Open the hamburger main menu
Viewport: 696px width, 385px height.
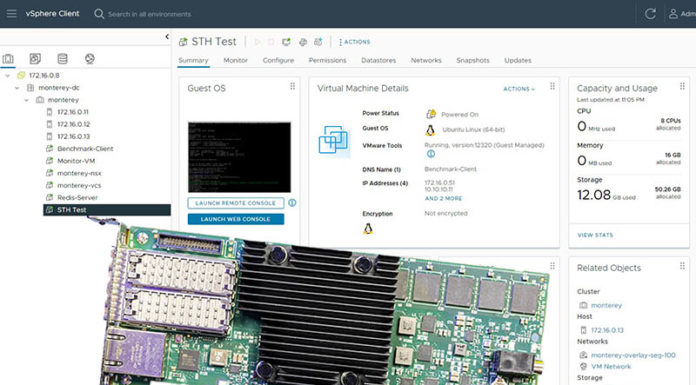(x=12, y=14)
